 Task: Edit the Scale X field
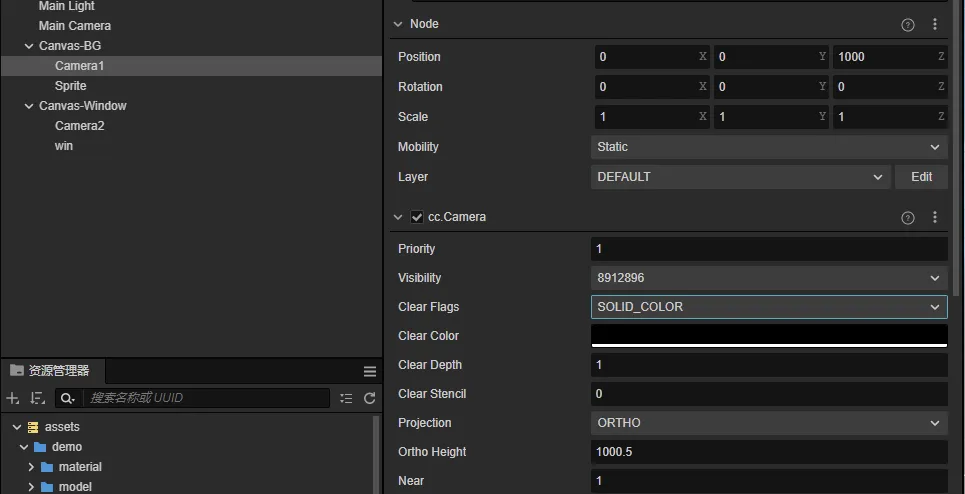click(x=652, y=117)
